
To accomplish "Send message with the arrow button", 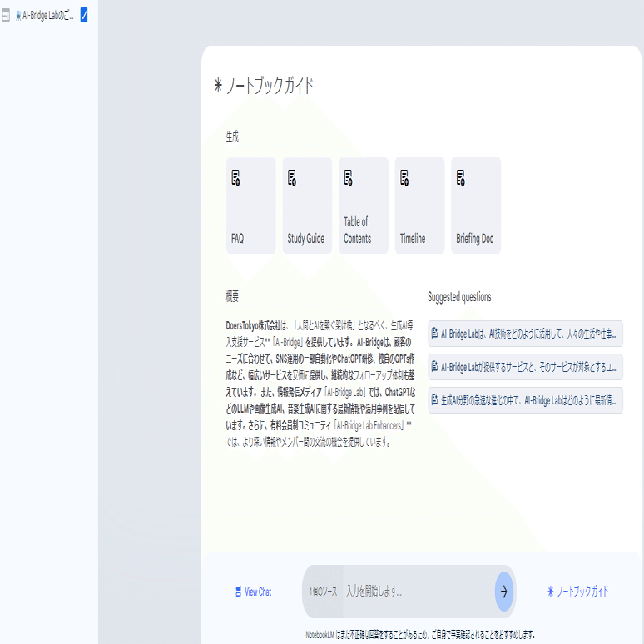I will click(504, 592).
